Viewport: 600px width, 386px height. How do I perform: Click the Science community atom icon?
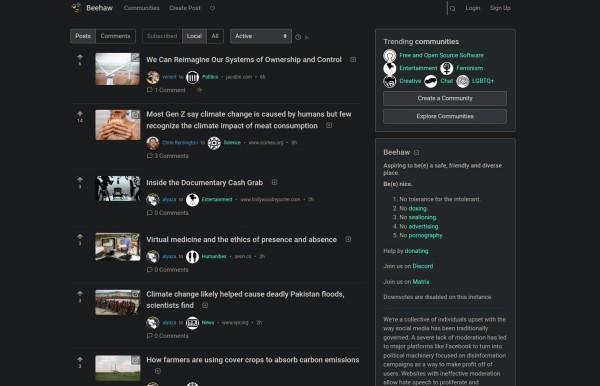click(x=214, y=143)
